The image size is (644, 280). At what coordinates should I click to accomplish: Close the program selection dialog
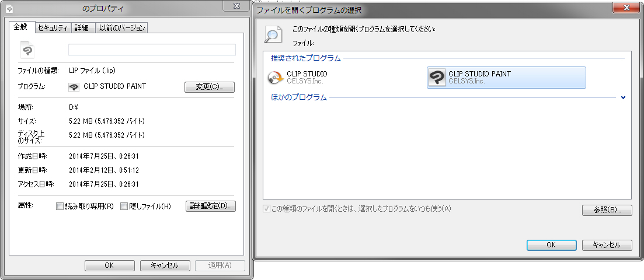pos(626,8)
